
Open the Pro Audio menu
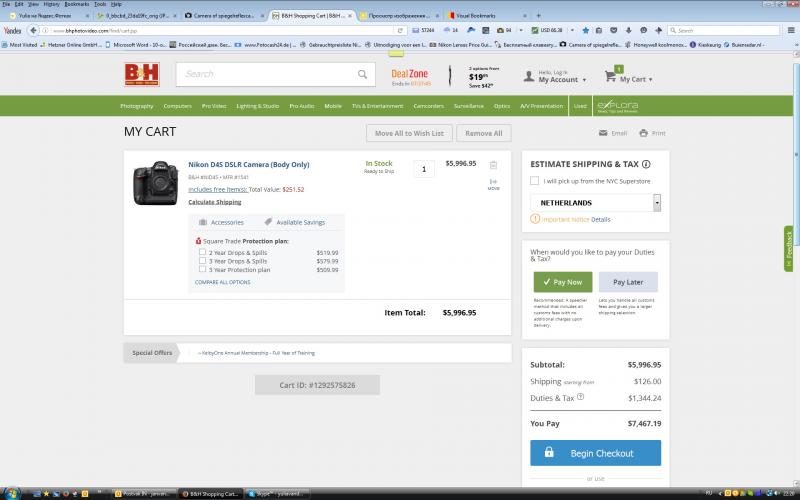(302, 106)
